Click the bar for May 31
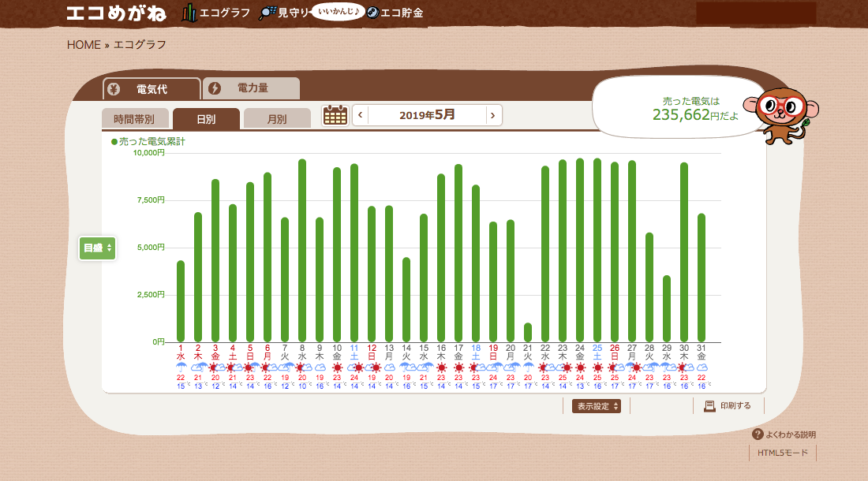Viewport: 868px width, 481px height. pyautogui.click(x=702, y=278)
